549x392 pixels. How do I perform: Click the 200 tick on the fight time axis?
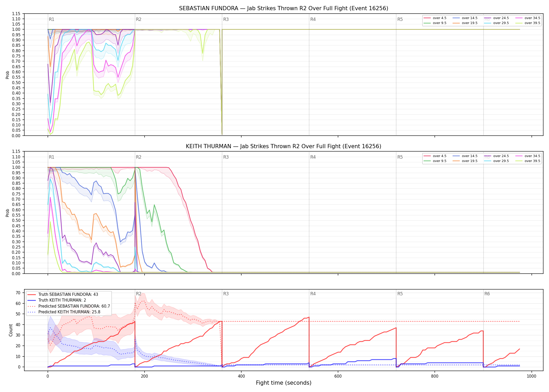tap(144, 376)
